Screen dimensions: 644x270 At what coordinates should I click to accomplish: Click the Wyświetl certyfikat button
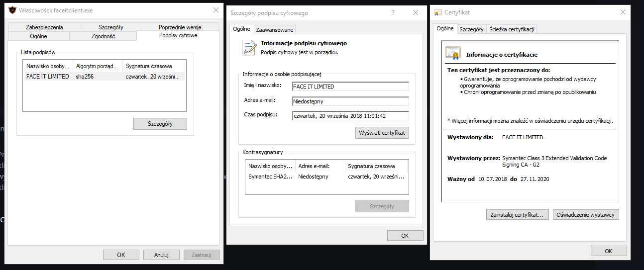tap(382, 133)
